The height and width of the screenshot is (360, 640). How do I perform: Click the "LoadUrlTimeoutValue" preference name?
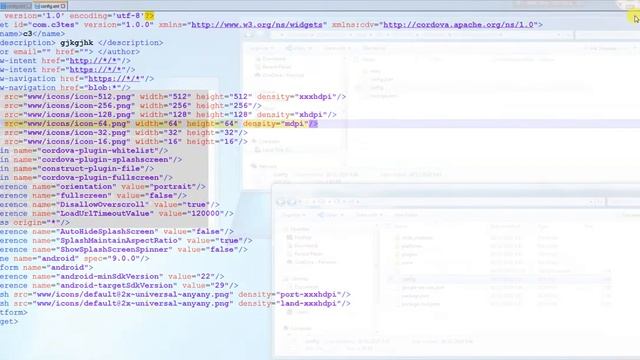pos(104,213)
